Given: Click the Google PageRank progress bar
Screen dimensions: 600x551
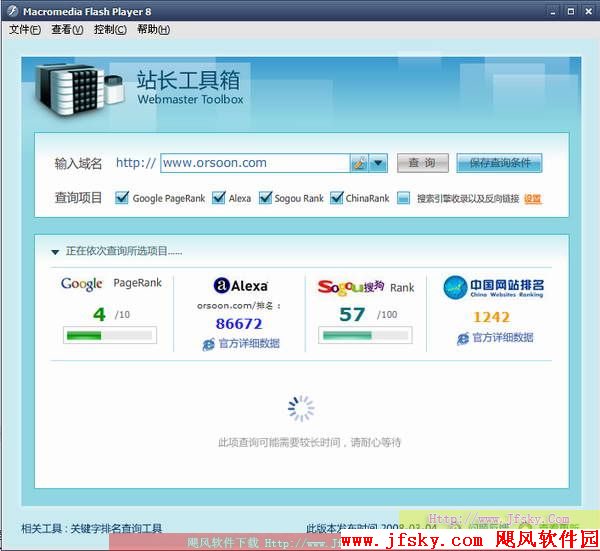Looking at the screenshot, I should 110,336.
